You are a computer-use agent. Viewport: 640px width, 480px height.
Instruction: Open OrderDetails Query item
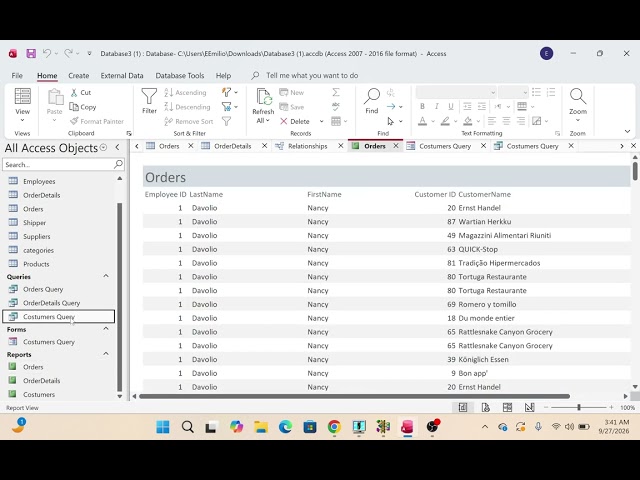click(x=51, y=303)
